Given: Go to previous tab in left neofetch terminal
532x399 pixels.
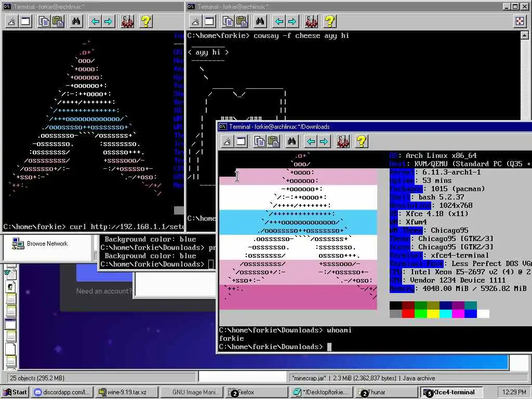Looking at the screenshot, I should (95, 21).
